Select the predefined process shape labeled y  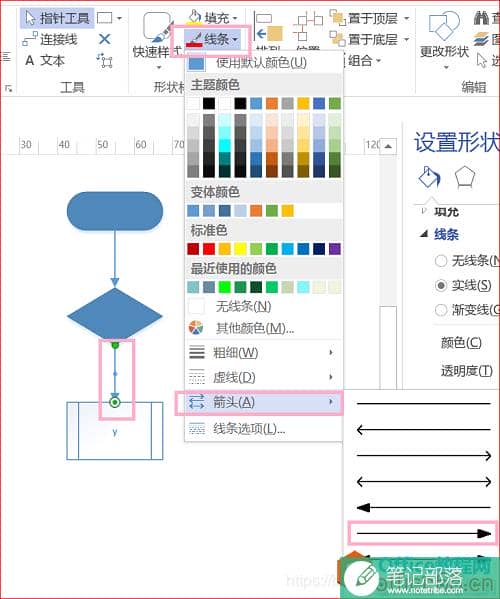115,431
